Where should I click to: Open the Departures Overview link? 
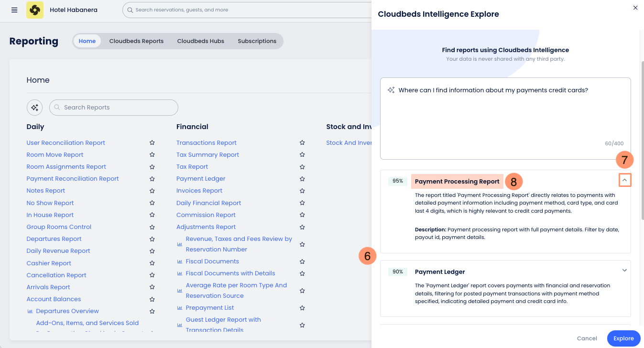point(67,311)
